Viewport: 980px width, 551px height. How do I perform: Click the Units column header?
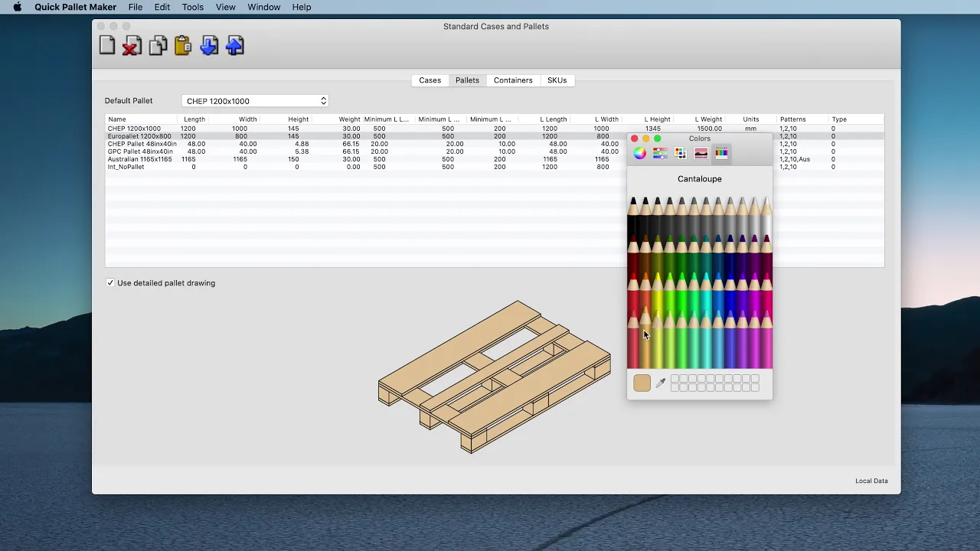tap(750, 119)
